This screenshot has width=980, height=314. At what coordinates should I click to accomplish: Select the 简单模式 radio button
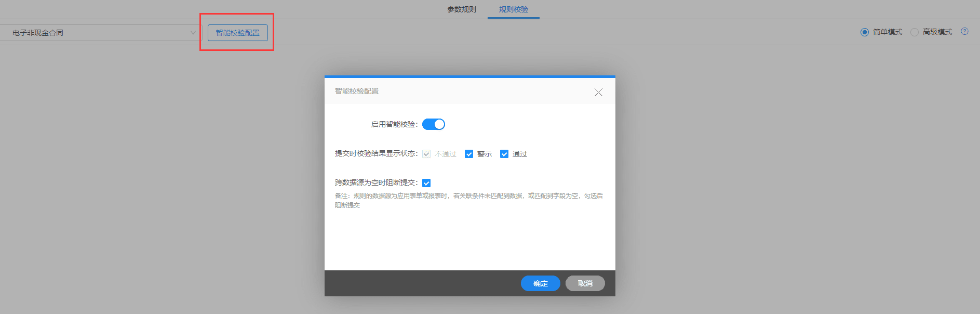click(x=865, y=32)
